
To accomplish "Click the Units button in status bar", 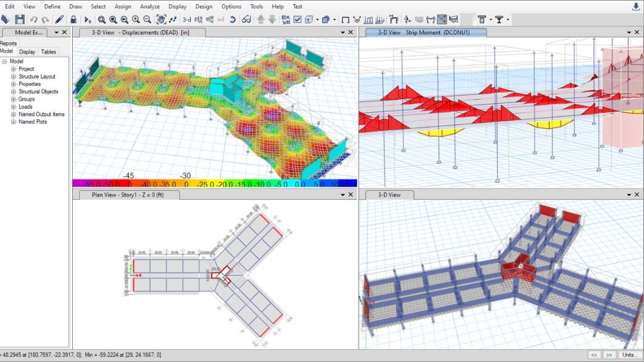I will [629, 355].
